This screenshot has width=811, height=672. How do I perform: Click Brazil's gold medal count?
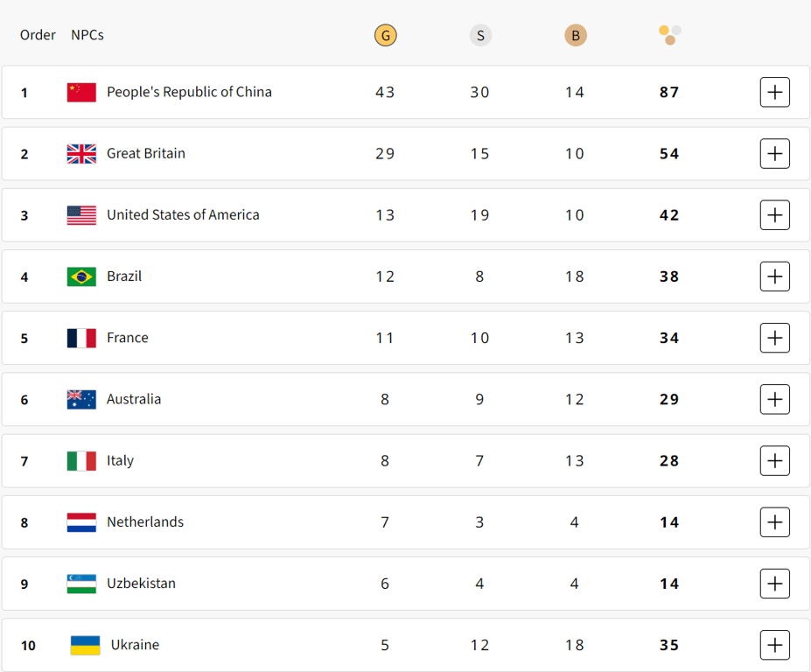[385, 276]
